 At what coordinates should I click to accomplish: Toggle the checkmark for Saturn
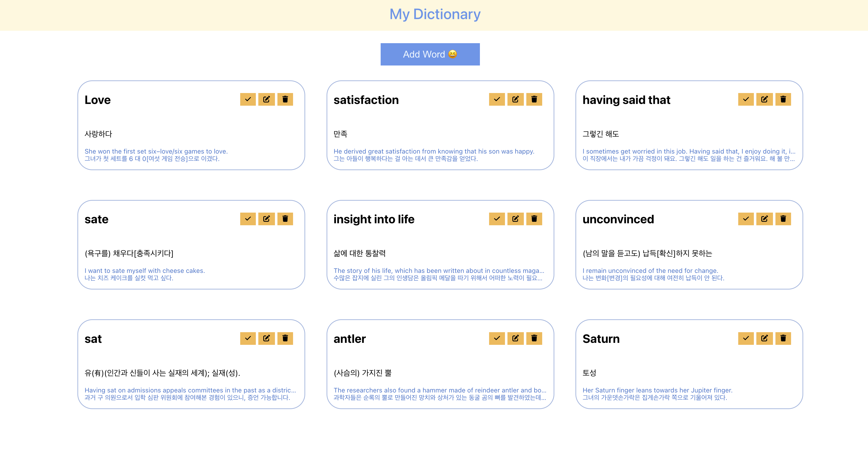pyautogui.click(x=746, y=338)
